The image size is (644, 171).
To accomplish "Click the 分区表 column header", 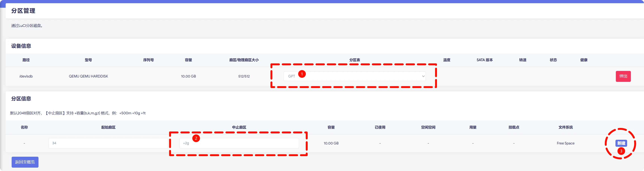I will tap(355, 60).
